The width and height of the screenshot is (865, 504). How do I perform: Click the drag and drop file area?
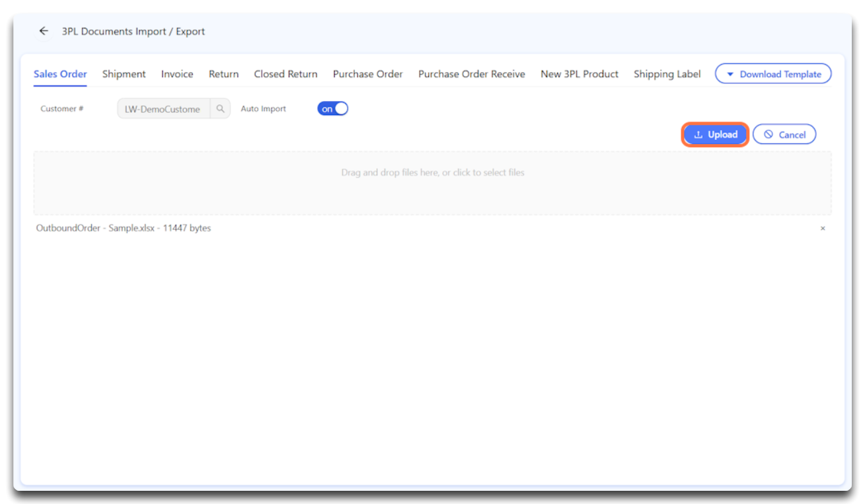(432, 182)
